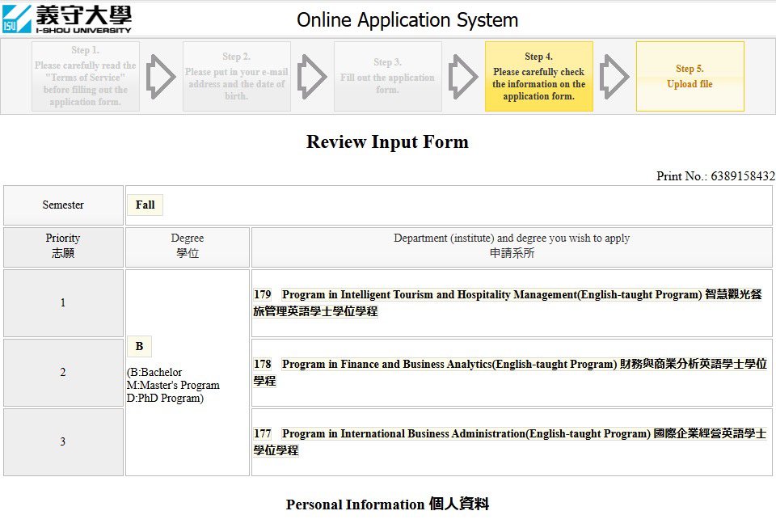Select program 178 Finance and Business Analytics
The height and width of the screenshot is (532, 776).
511,373
